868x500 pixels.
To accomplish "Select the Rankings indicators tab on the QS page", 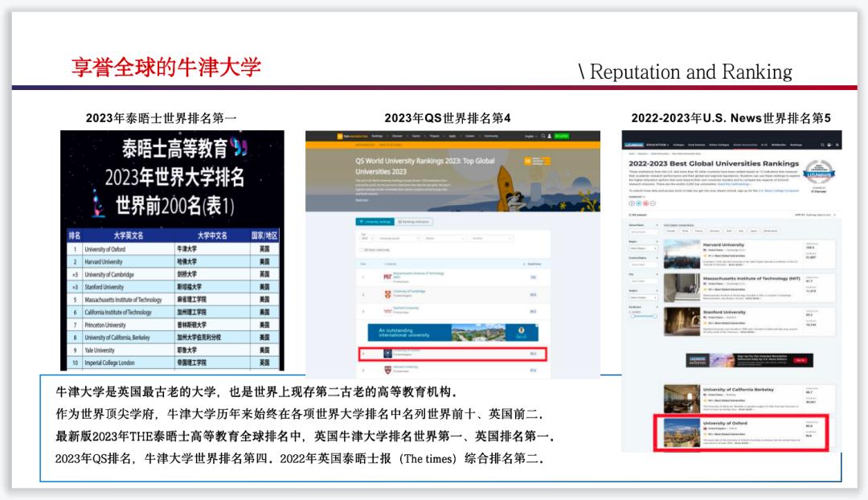I will 414,222.
